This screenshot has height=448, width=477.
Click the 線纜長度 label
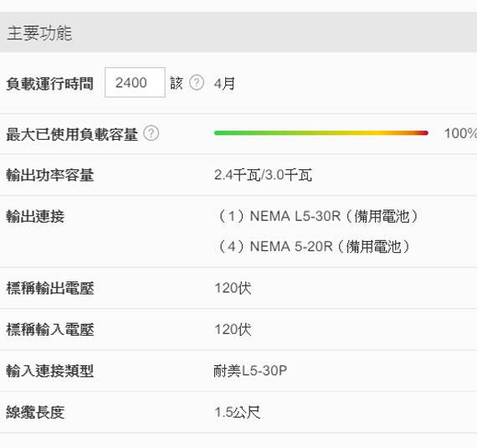[x=35, y=412]
